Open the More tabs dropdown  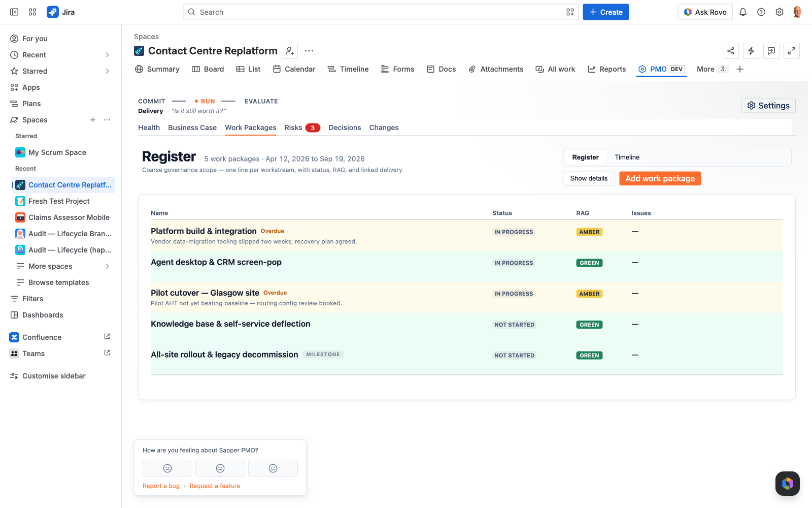[x=712, y=69]
